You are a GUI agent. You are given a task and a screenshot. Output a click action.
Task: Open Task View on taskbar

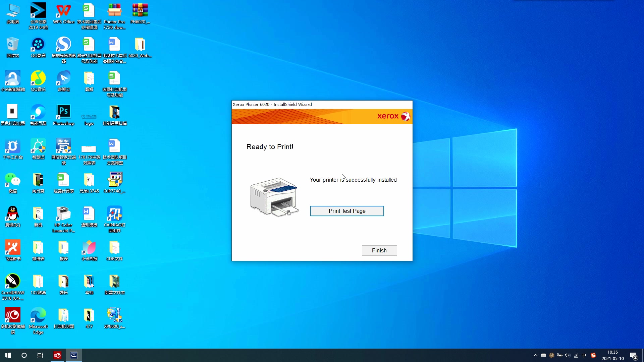tap(40, 355)
